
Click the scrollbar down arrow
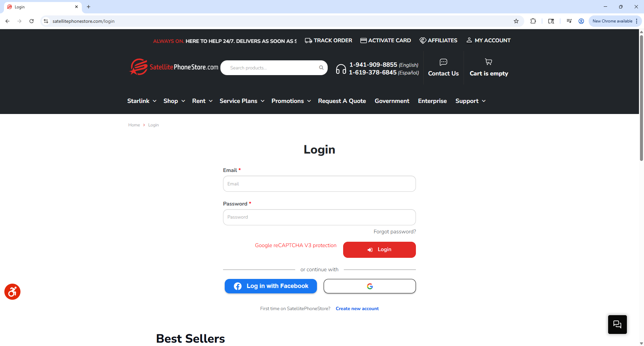click(x=641, y=343)
